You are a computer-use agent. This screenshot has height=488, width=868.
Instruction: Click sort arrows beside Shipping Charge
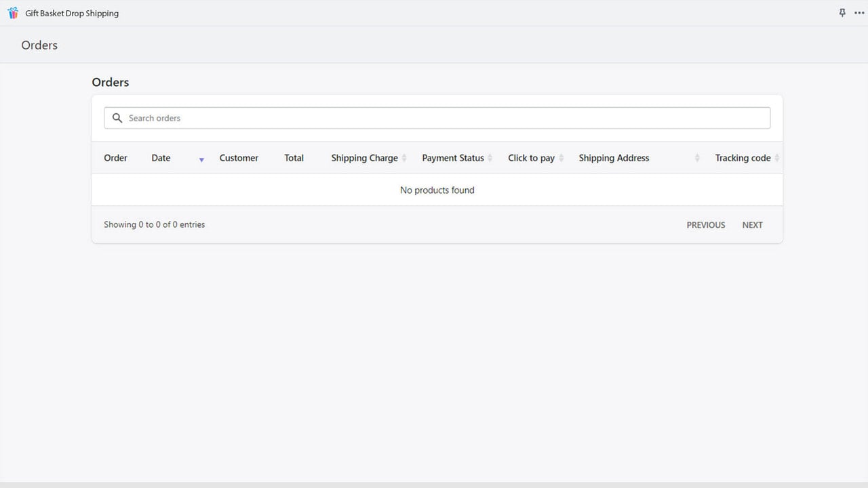tap(404, 158)
